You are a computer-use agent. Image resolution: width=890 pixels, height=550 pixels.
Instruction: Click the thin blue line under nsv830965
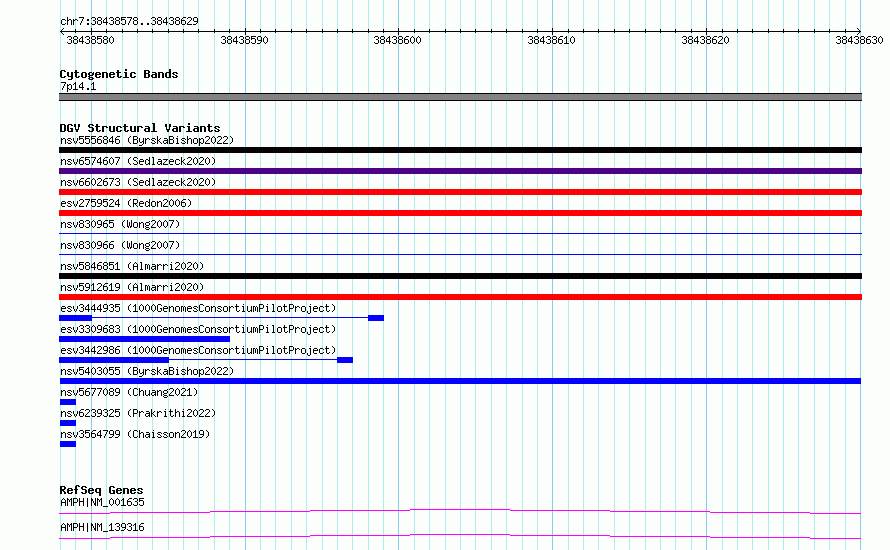(x=460, y=233)
